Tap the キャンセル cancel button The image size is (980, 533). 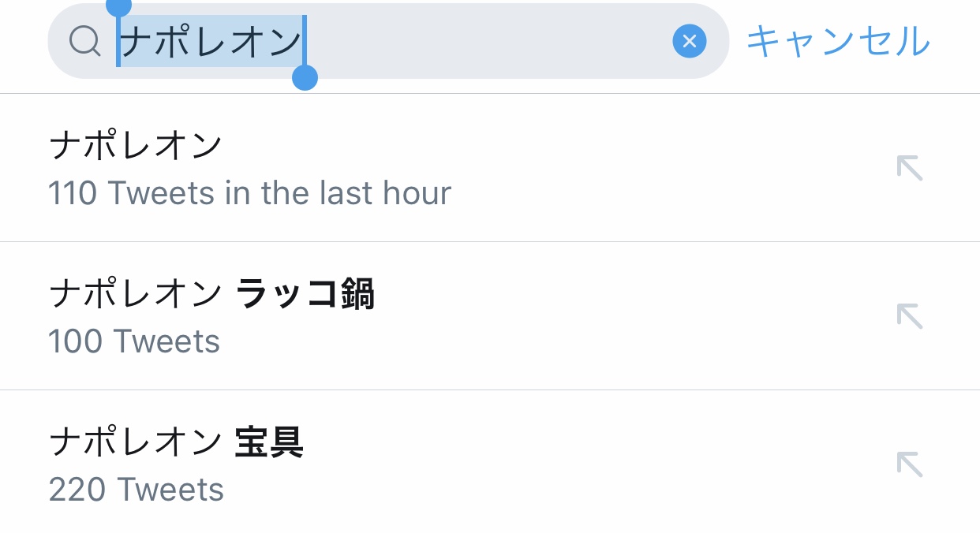(x=838, y=41)
